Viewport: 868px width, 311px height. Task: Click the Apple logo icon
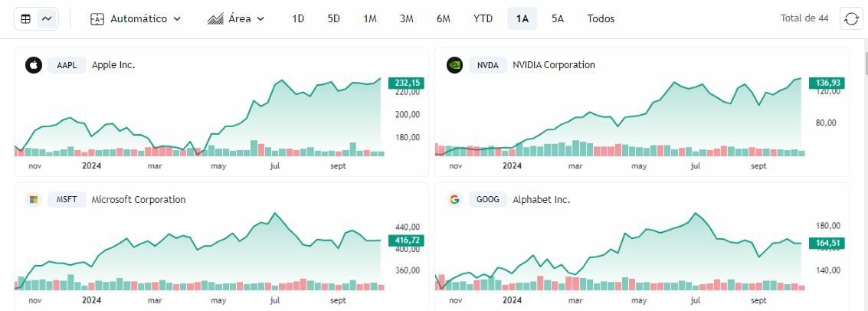click(x=33, y=65)
